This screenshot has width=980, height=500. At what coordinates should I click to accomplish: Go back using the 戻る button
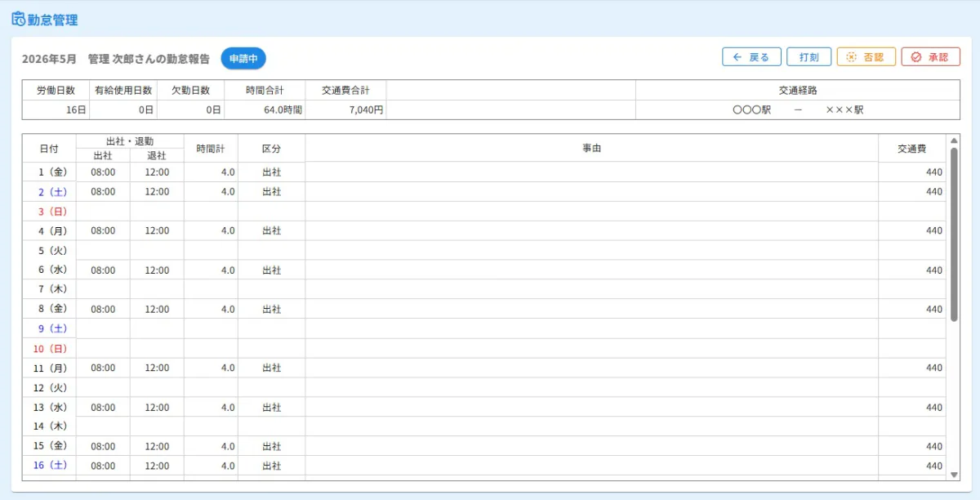coord(751,57)
